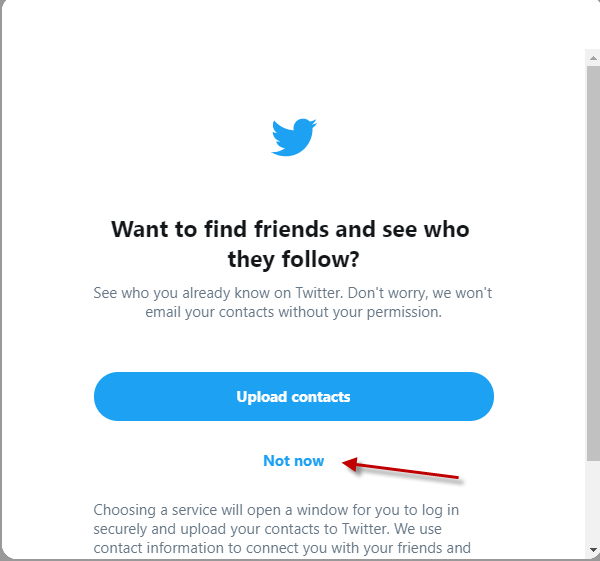This screenshot has width=600, height=561.
Task: Click the tail of the red arrow
Action: point(453,477)
